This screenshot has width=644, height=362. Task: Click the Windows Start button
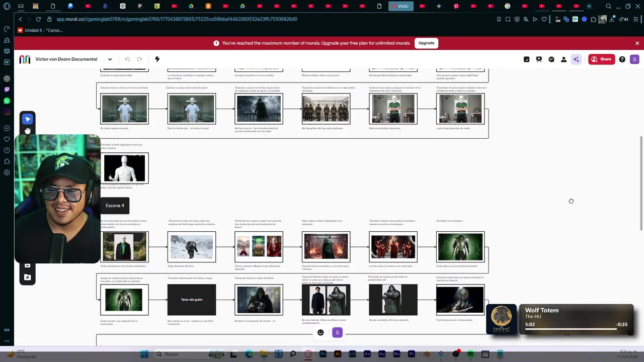pos(144,354)
